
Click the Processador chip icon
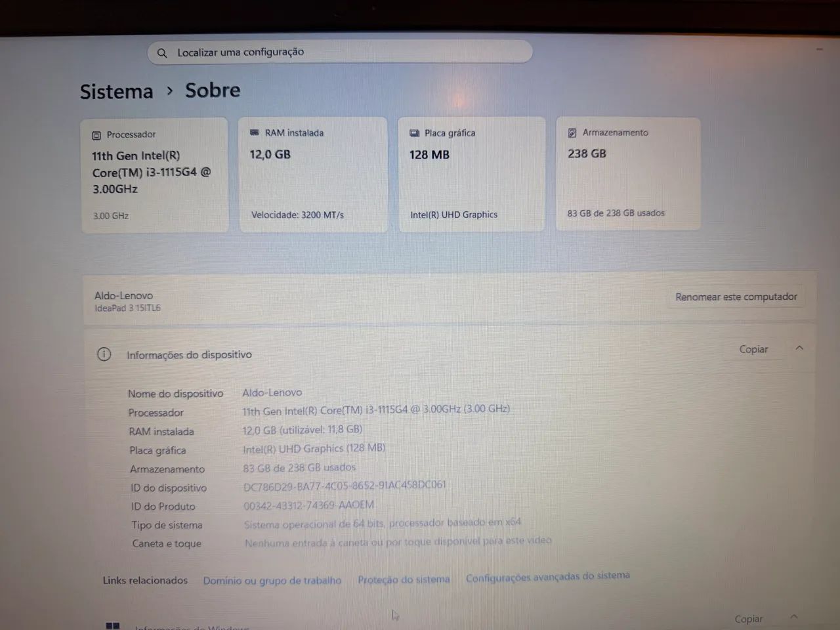coord(96,135)
